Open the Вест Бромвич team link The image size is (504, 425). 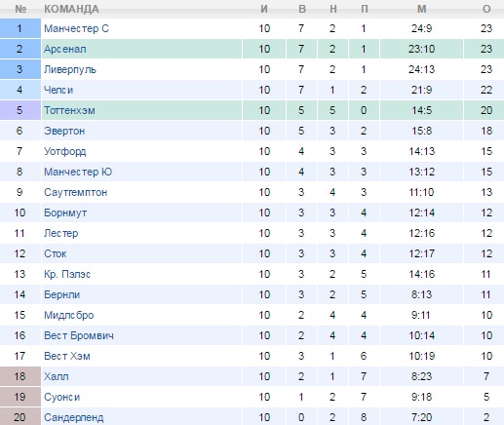(x=79, y=335)
